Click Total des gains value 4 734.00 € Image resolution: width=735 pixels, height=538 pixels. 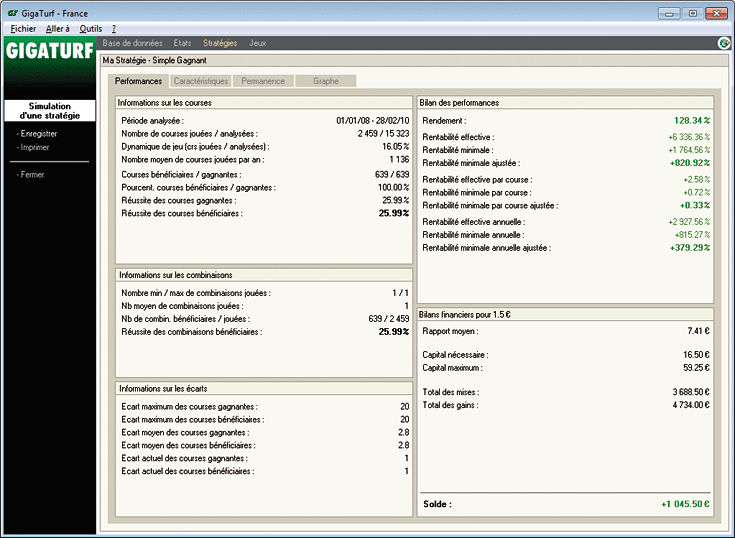[x=691, y=405]
